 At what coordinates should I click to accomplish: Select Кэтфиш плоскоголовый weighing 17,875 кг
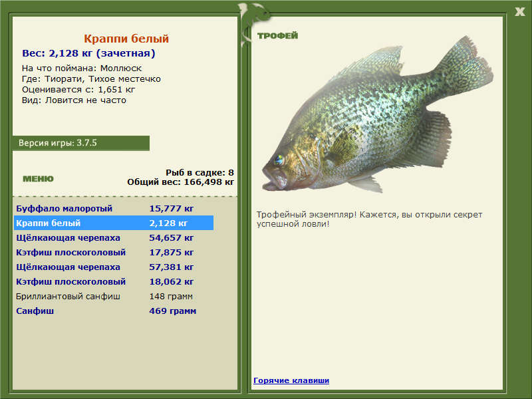coord(114,252)
